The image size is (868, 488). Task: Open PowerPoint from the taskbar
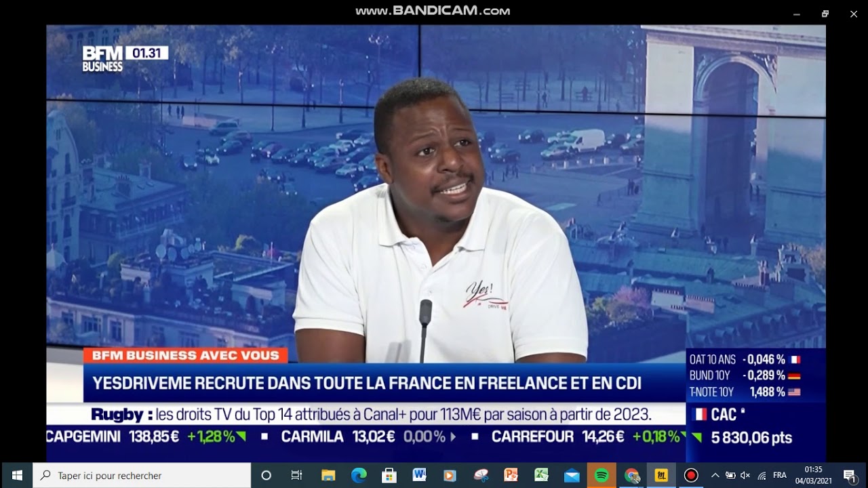(511, 475)
